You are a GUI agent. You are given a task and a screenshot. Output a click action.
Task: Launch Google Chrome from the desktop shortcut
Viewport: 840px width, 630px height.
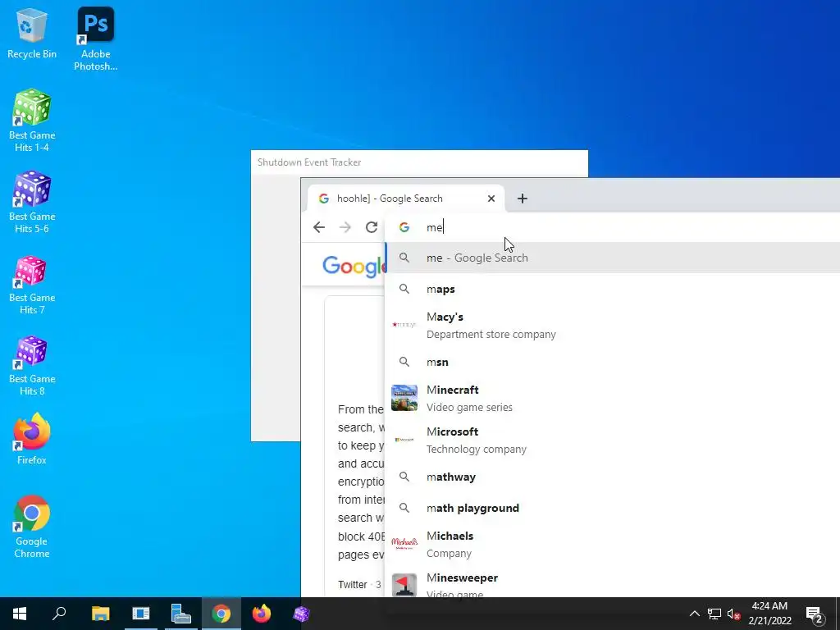(x=32, y=527)
